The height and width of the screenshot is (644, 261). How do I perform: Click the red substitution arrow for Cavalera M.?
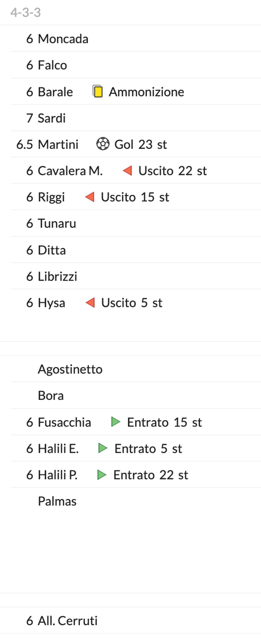click(127, 171)
